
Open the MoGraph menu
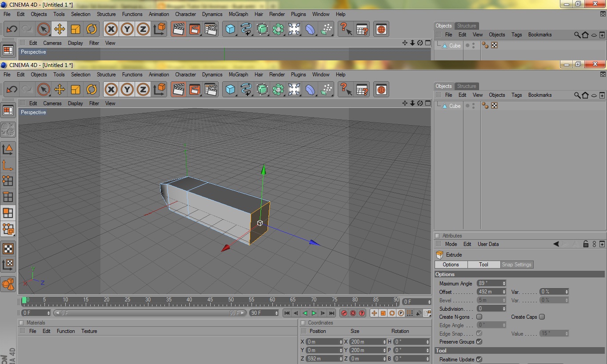238,74
